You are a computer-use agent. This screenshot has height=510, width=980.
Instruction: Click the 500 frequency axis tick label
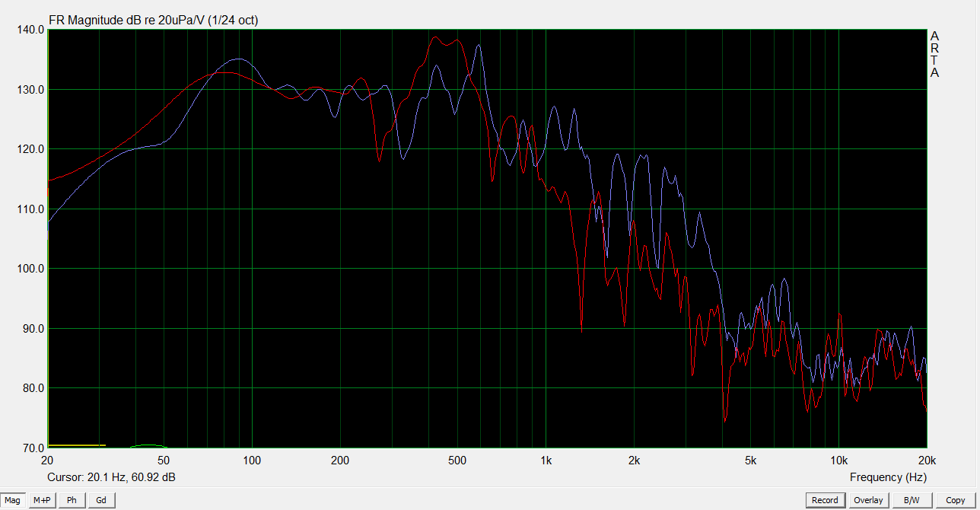tap(457, 461)
